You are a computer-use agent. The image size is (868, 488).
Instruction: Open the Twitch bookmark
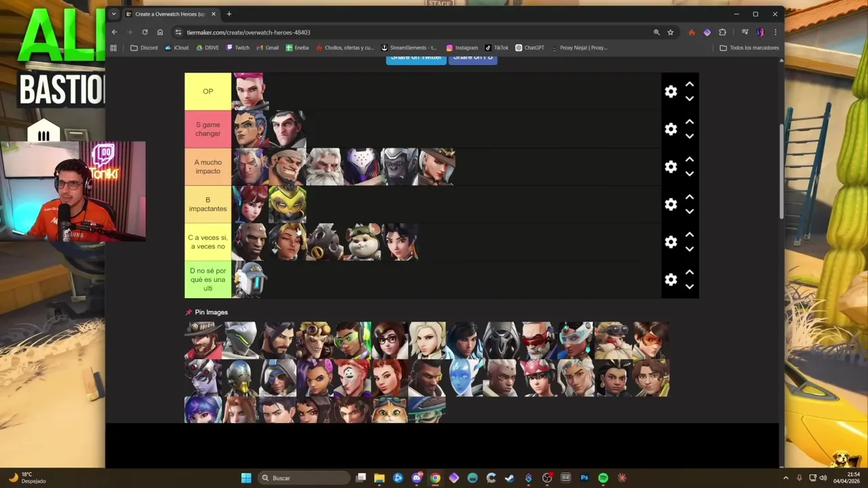(238, 47)
